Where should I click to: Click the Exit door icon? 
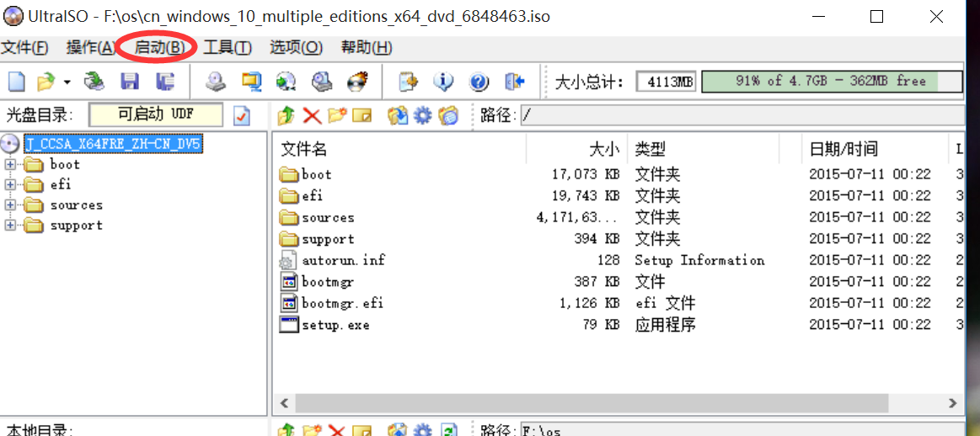(x=514, y=81)
